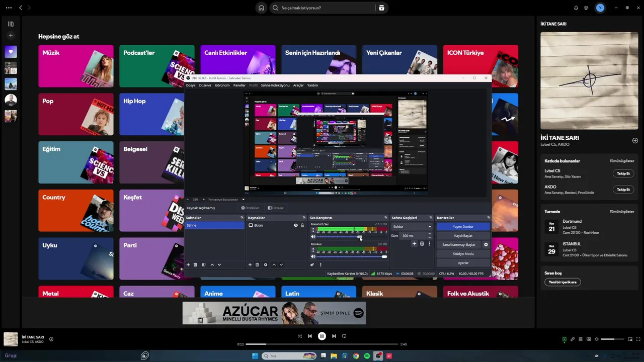Go to the previous track
Image resolution: width=644 pixels, height=362 pixels.
coord(310,336)
